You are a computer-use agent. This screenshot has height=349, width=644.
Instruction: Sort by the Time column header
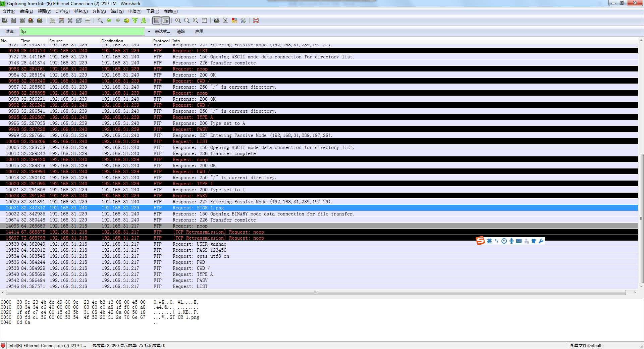tap(25, 41)
